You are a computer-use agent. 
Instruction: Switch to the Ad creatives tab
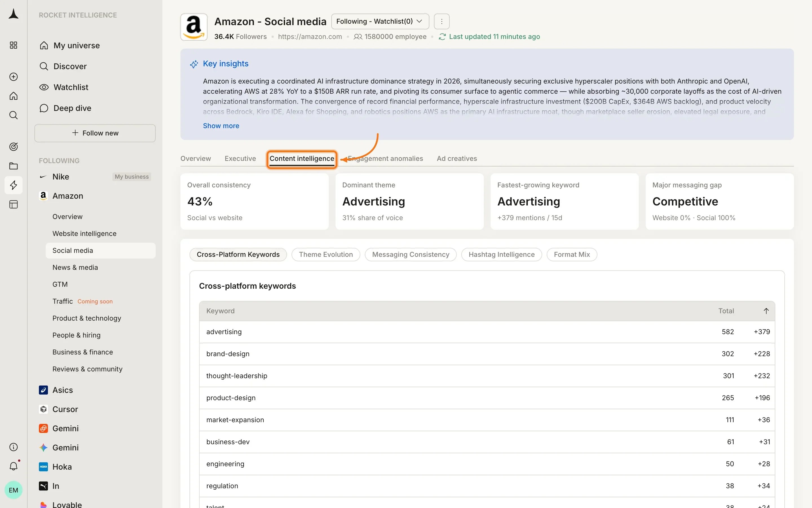pyautogui.click(x=457, y=159)
